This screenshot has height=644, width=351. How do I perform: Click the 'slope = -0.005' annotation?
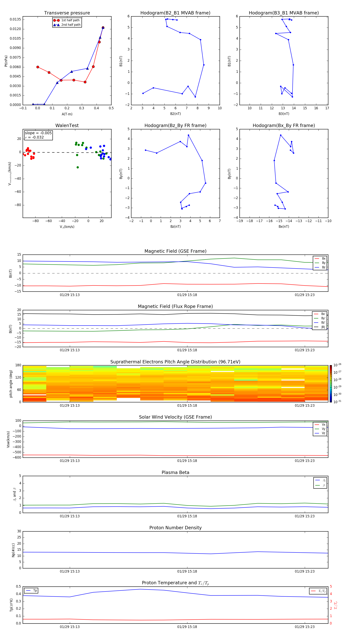tap(38, 133)
